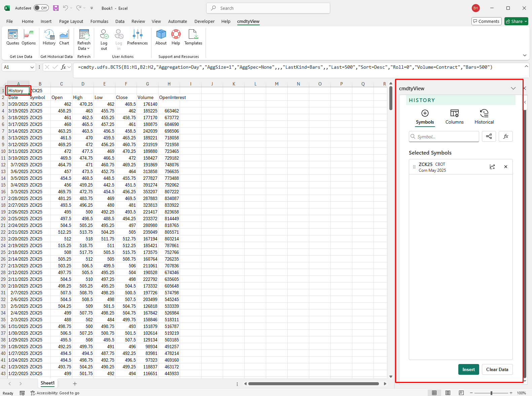Open the Comments button
Viewport: 532px width, 396px height.
tap(486, 21)
